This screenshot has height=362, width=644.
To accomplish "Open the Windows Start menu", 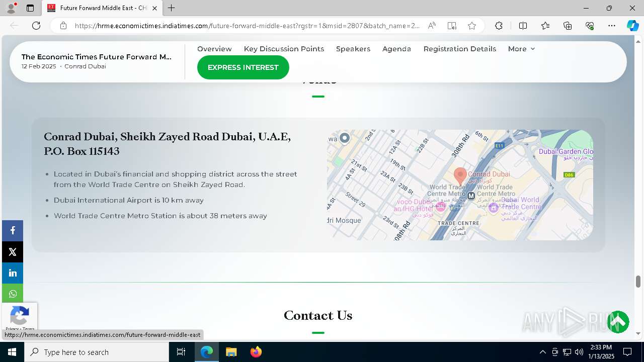I will (x=12, y=352).
